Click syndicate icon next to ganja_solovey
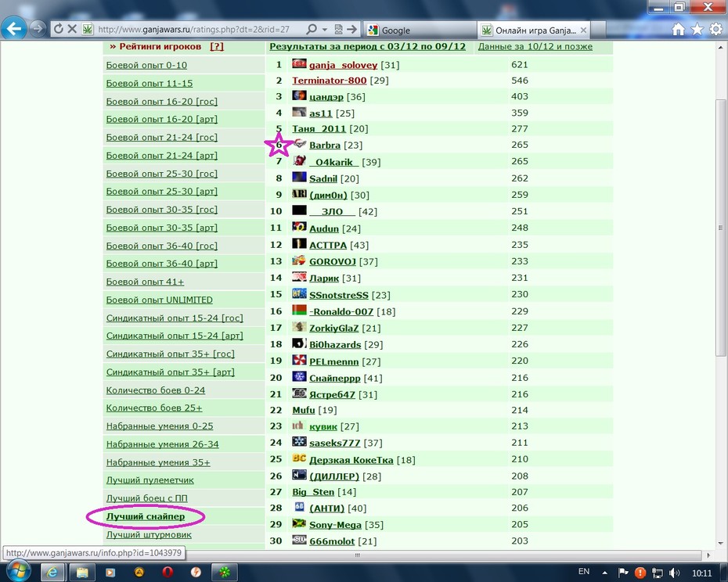Image resolution: width=728 pixels, height=582 pixels. [x=299, y=63]
